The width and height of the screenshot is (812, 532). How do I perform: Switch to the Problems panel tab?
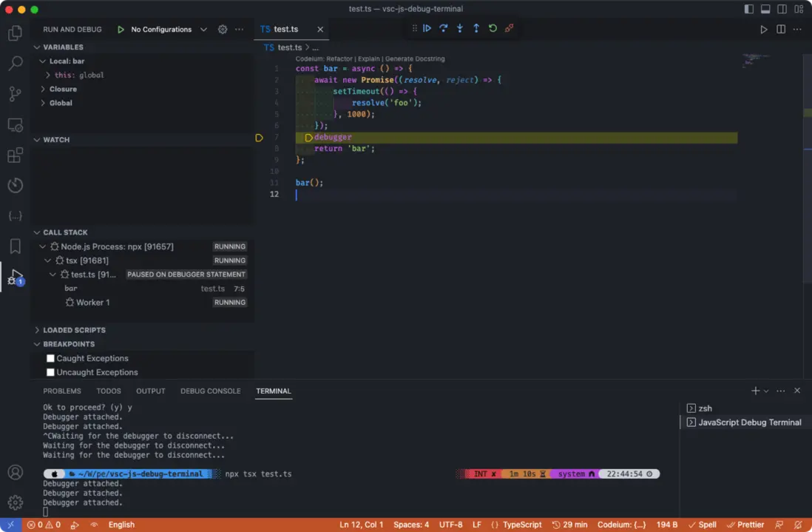point(62,391)
